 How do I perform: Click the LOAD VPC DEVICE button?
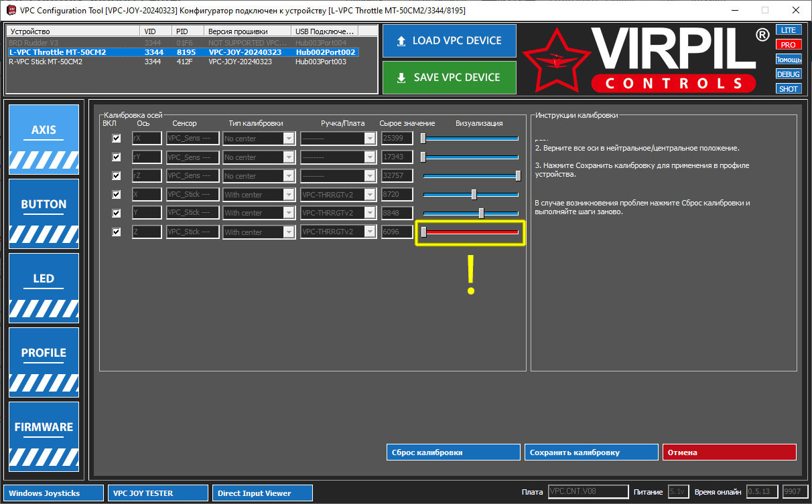pyautogui.click(x=449, y=41)
